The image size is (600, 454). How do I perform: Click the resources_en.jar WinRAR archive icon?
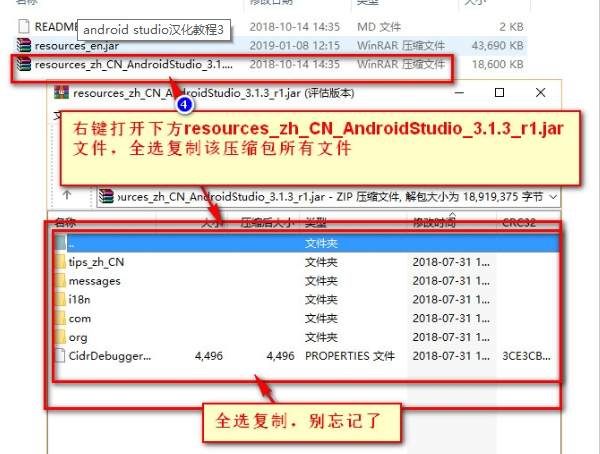click(x=24, y=46)
